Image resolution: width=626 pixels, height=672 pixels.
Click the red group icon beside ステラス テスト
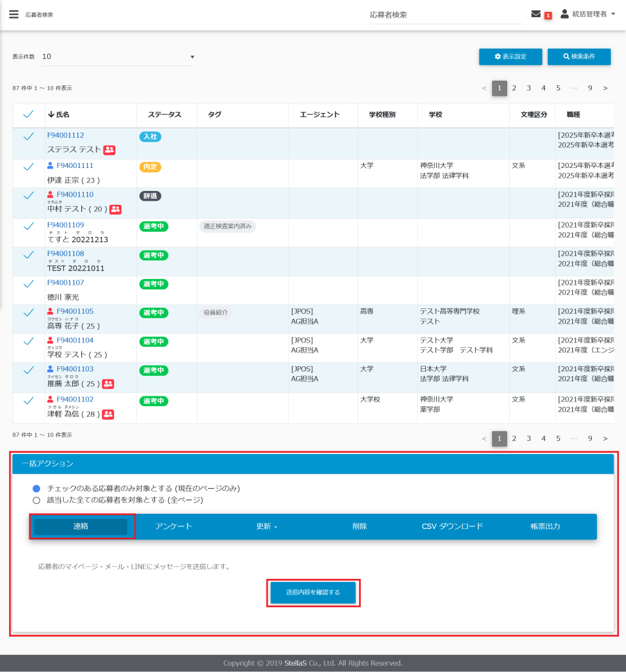click(x=109, y=150)
